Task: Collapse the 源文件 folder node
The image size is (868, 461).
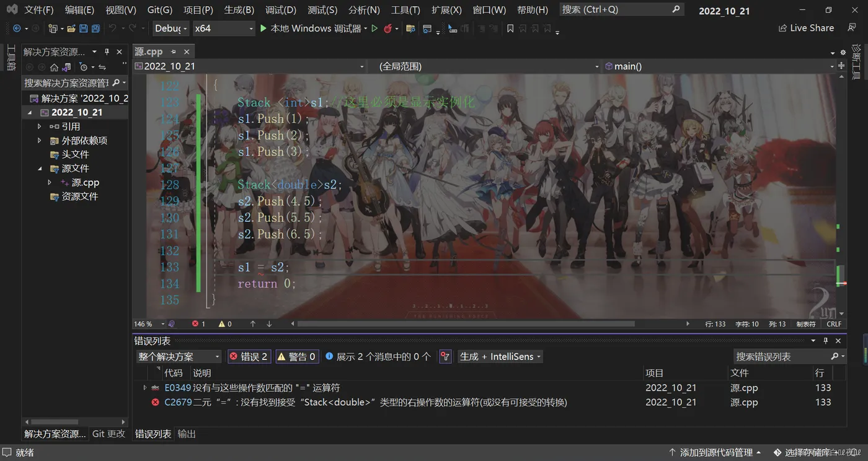Action: click(x=40, y=169)
